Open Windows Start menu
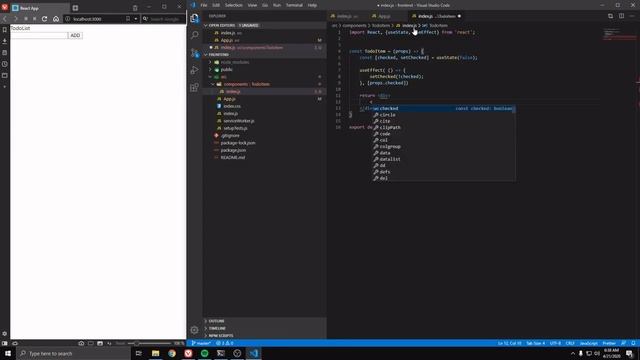640x360 pixels. pos(8,353)
